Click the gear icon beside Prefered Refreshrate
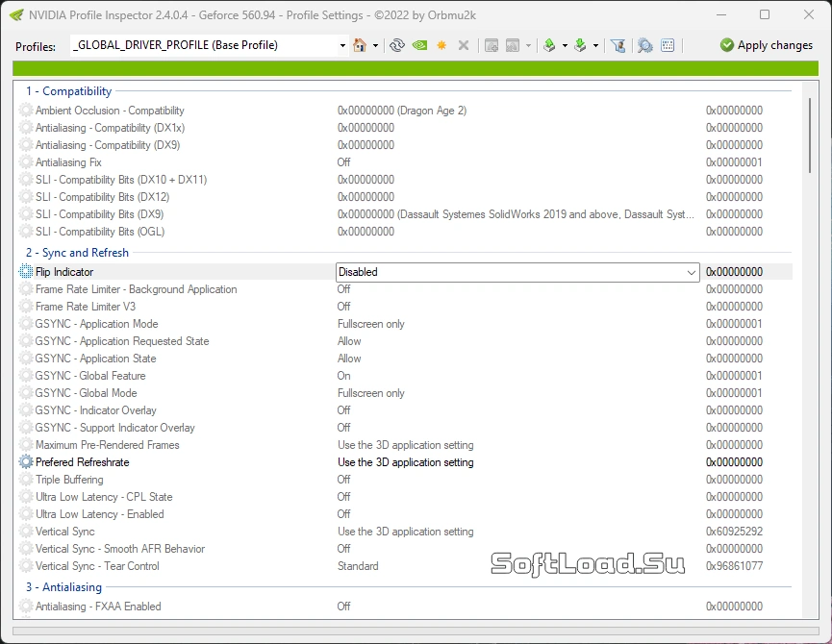The height and width of the screenshot is (644, 832). pyautogui.click(x=26, y=462)
